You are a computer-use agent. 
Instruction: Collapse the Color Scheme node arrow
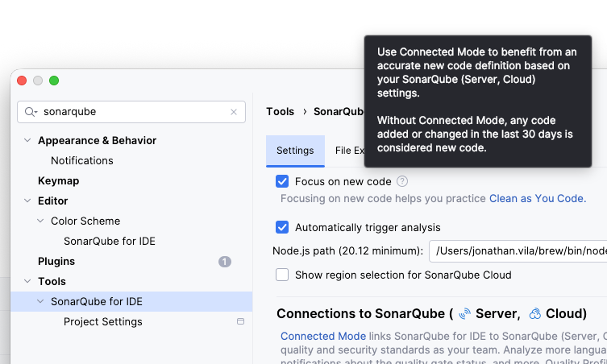point(40,221)
